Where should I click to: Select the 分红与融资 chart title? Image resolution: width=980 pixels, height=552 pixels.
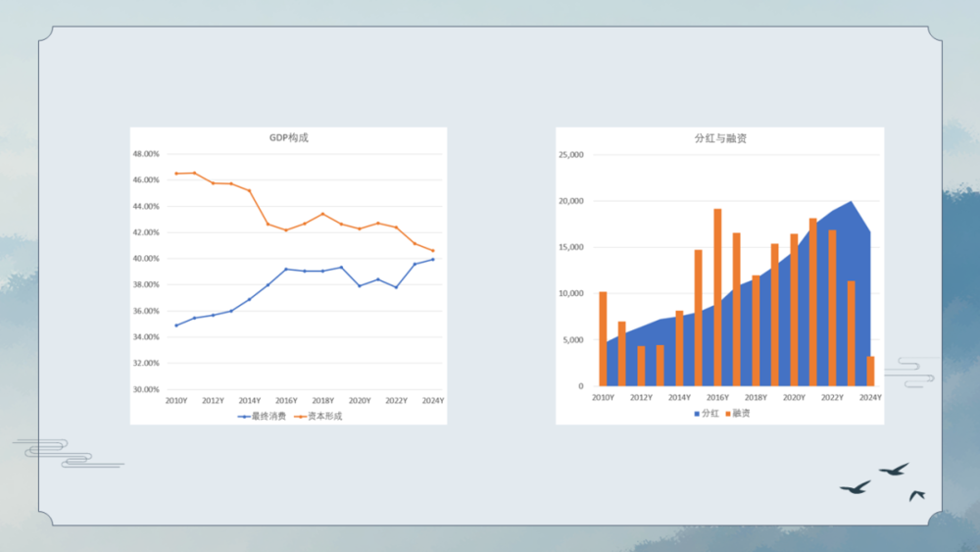[720, 138]
